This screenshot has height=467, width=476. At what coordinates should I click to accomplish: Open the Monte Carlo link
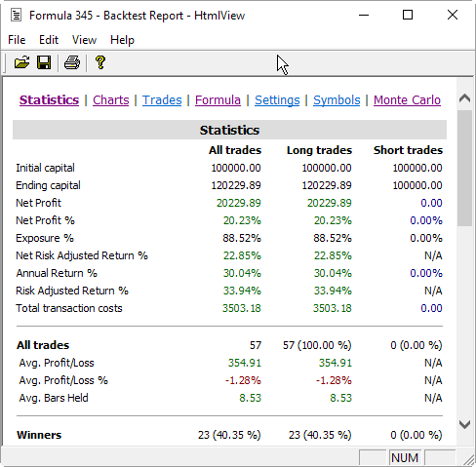[x=407, y=100]
